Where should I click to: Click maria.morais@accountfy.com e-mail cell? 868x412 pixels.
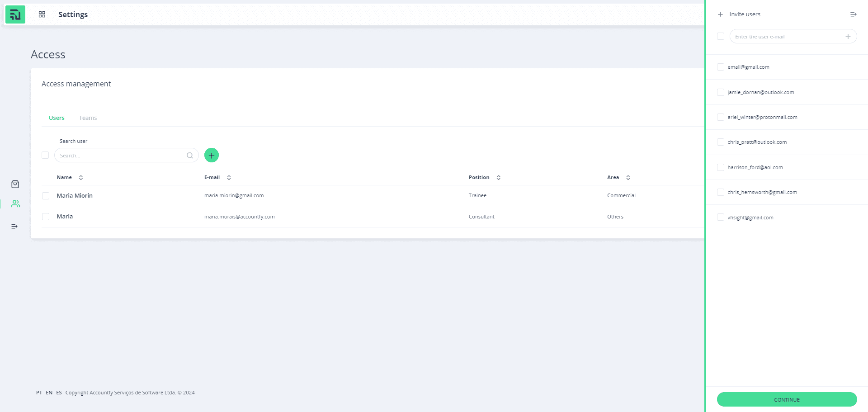click(x=240, y=217)
